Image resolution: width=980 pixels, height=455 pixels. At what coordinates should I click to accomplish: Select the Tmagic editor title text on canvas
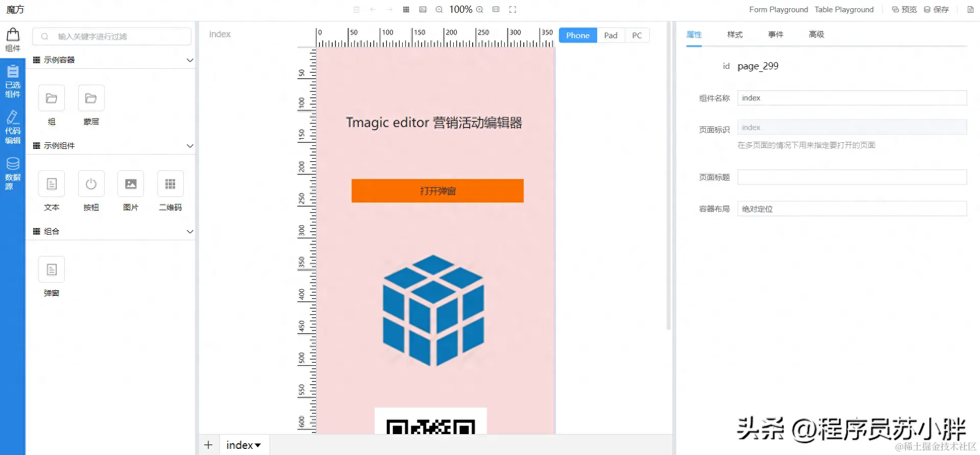click(434, 123)
